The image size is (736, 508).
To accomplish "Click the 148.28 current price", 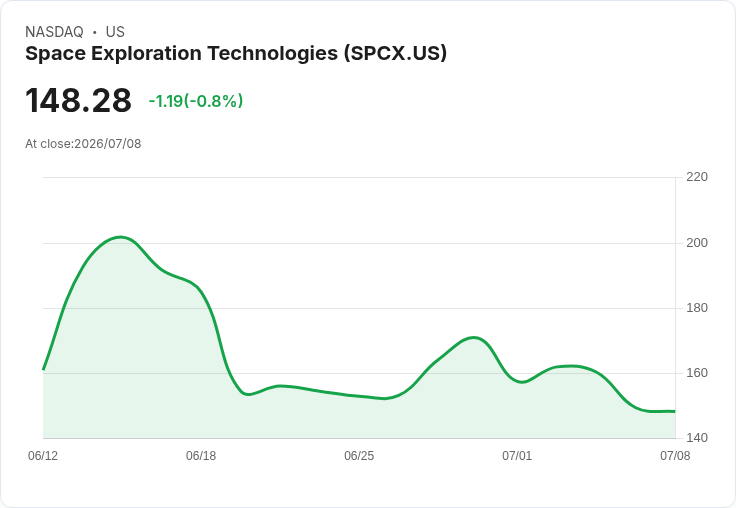I will [78, 100].
